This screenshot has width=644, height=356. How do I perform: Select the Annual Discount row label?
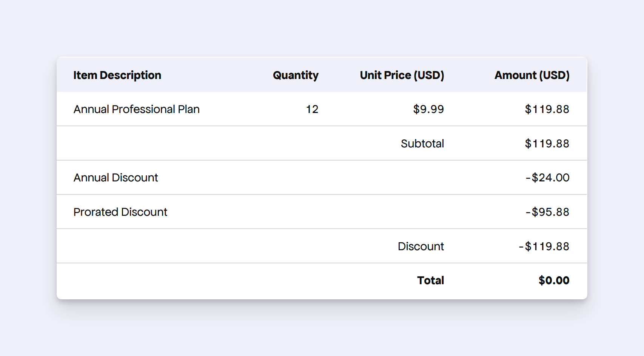[116, 178]
